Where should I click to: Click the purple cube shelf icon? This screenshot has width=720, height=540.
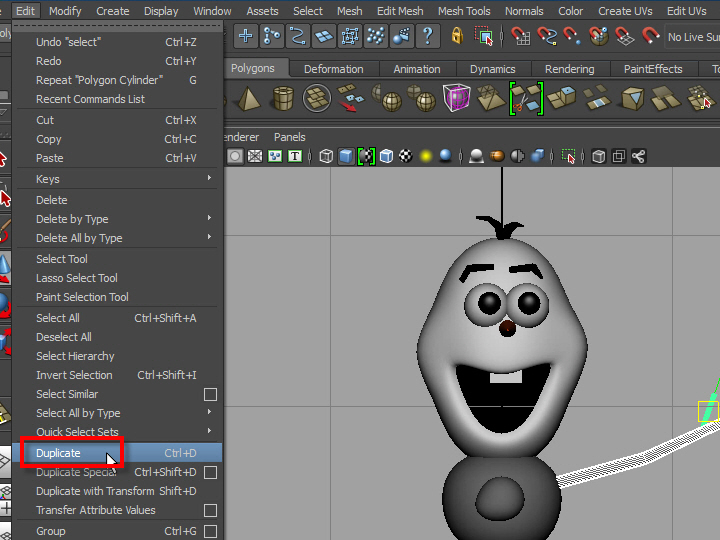coord(457,98)
